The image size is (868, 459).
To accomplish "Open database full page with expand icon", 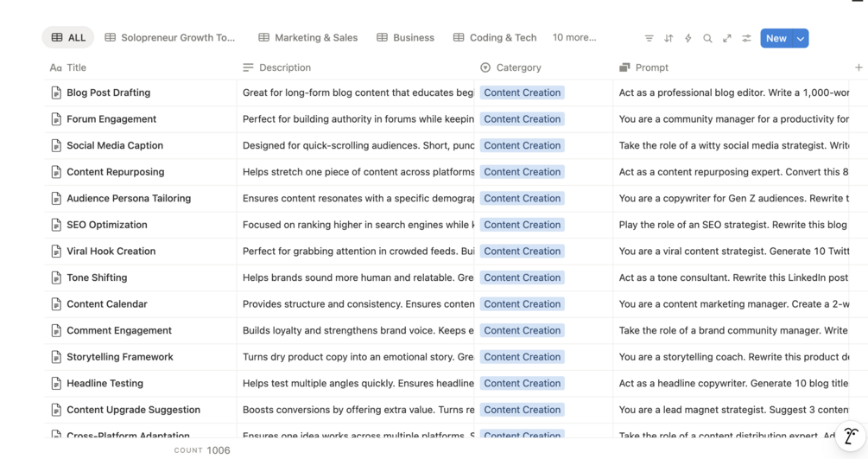I will pyautogui.click(x=727, y=38).
